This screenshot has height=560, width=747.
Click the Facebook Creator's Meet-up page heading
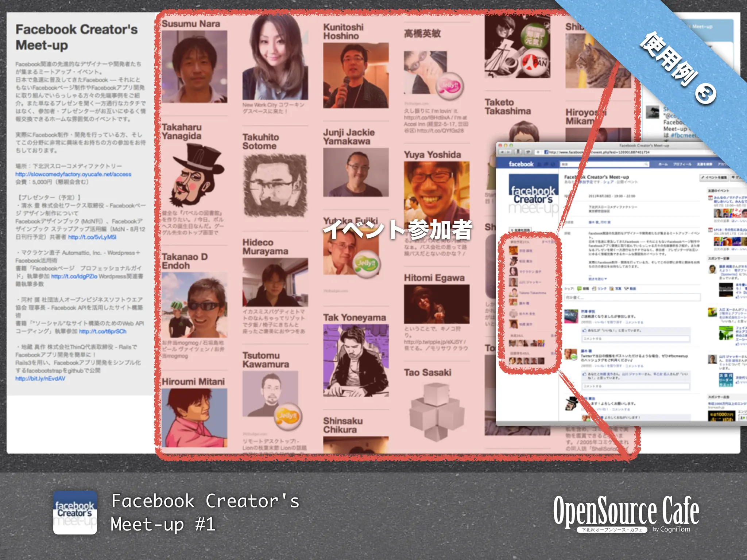coord(77,37)
